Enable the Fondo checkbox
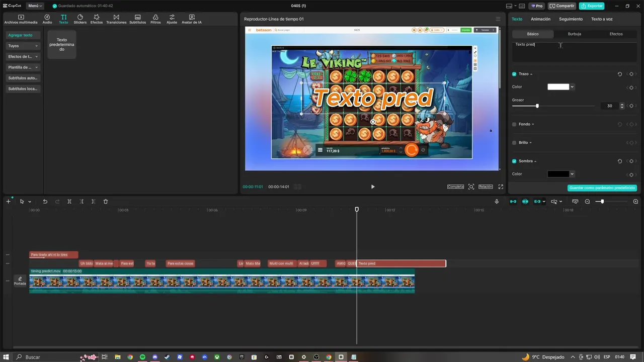This screenshot has width=644, height=362. [514, 124]
